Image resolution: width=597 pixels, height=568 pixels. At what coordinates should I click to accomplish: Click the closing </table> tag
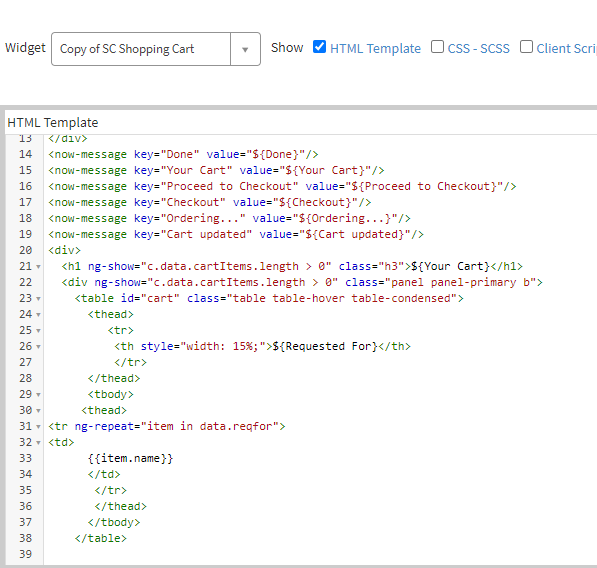click(x=101, y=538)
